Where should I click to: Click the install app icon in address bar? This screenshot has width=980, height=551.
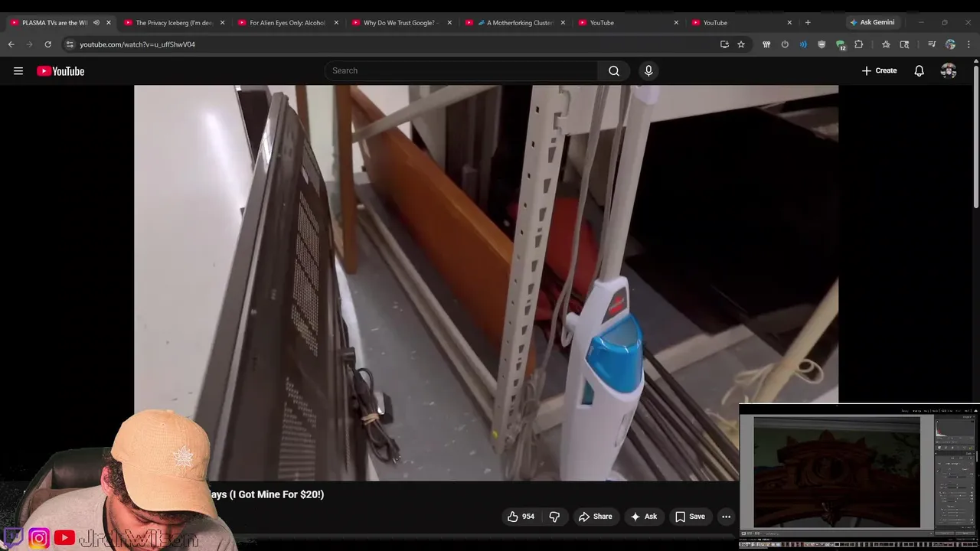[724, 44]
